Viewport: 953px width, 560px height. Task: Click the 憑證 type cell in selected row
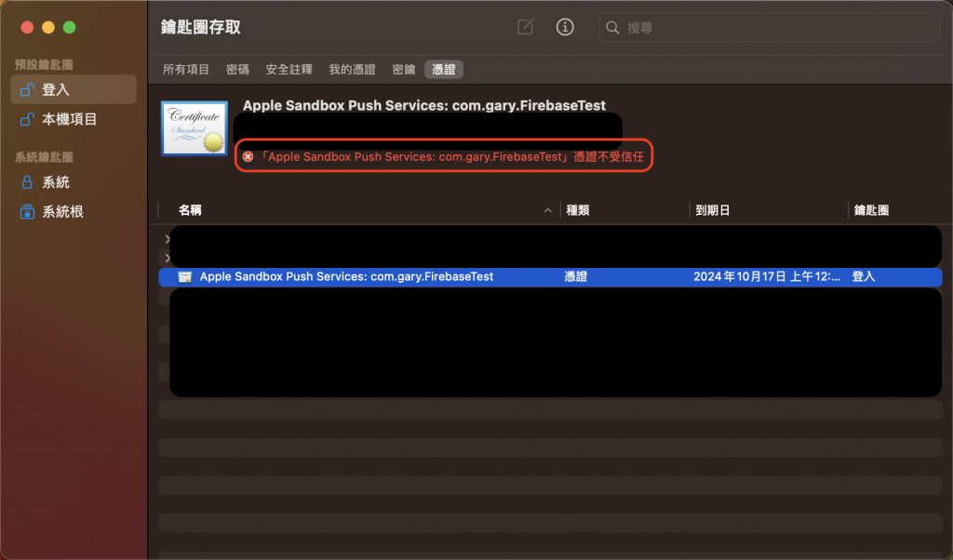coord(575,277)
